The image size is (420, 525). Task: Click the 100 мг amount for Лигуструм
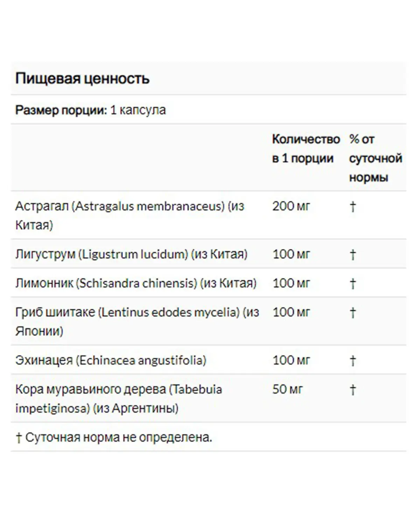tap(291, 254)
